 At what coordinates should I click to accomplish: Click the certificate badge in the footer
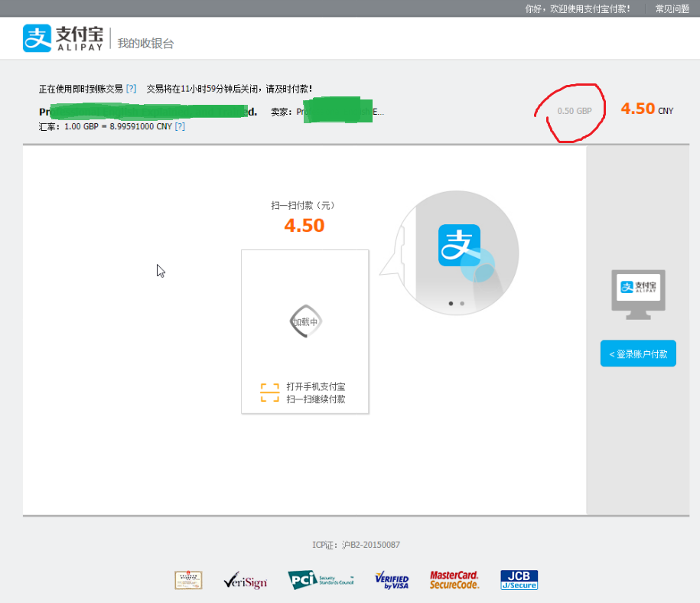click(188, 580)
